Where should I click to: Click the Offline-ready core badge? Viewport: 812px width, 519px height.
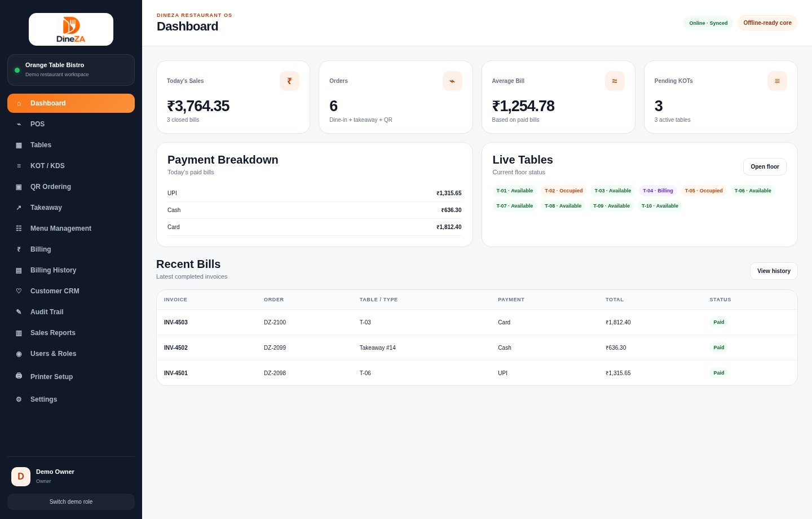point(767,23)
